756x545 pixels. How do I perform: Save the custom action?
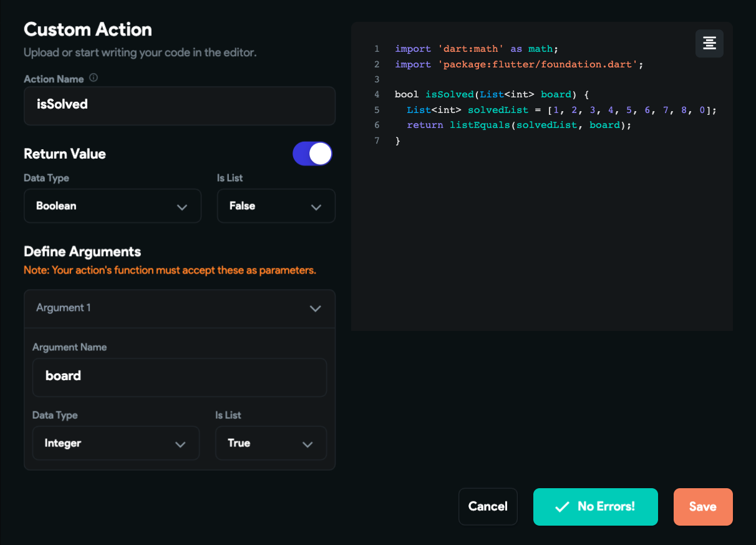tap(702, 507)
